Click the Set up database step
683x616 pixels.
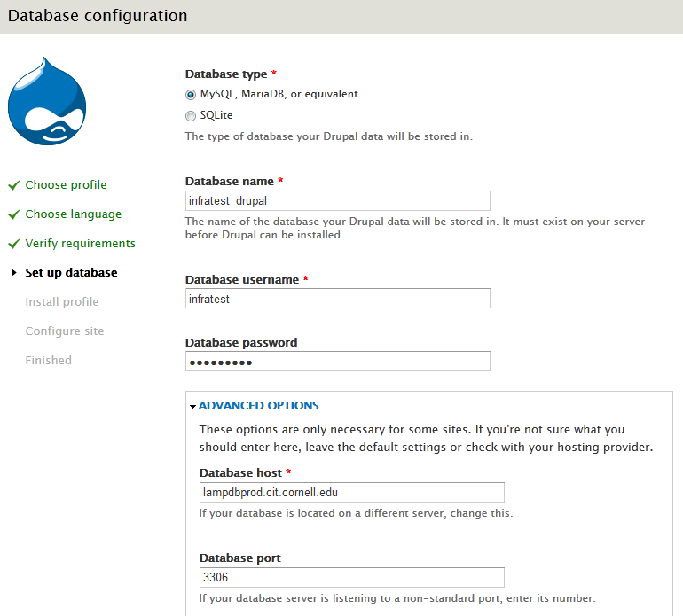[71, 272]
